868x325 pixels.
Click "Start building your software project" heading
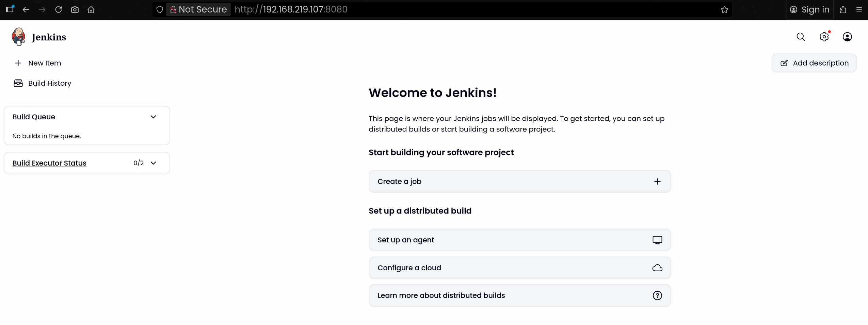pyautogui.click(x=441, y=153)
